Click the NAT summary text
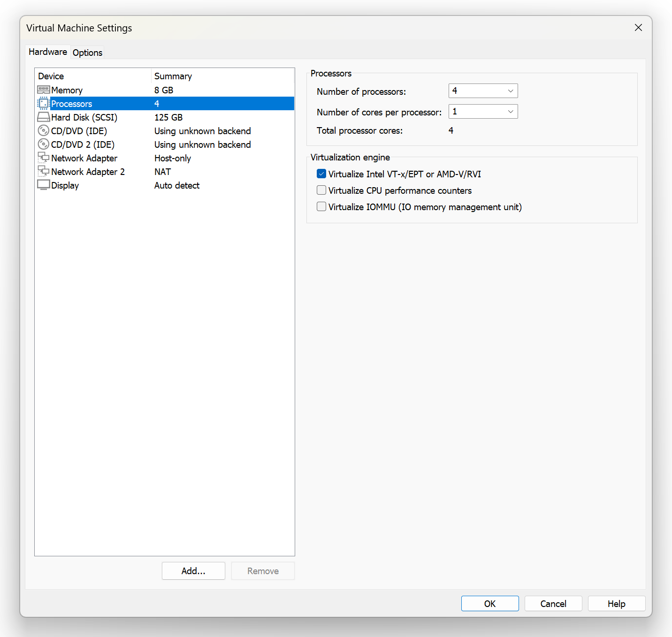 [163, 172]
